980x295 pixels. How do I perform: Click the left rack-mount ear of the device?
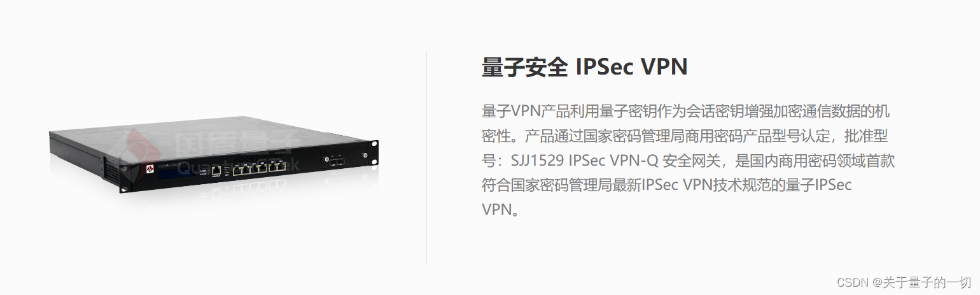(x=126, y=178)
